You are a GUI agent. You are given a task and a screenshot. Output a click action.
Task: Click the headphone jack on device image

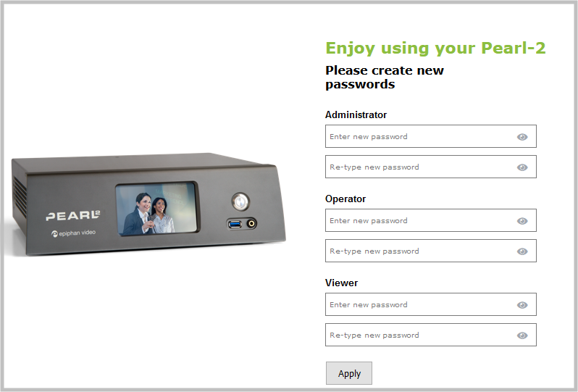click(251, 223)
